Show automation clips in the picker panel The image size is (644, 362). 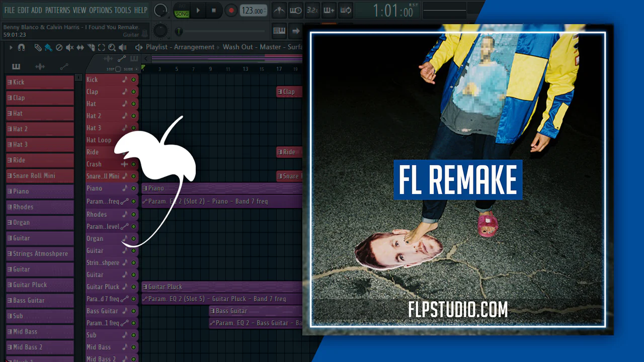coord(64,66)
